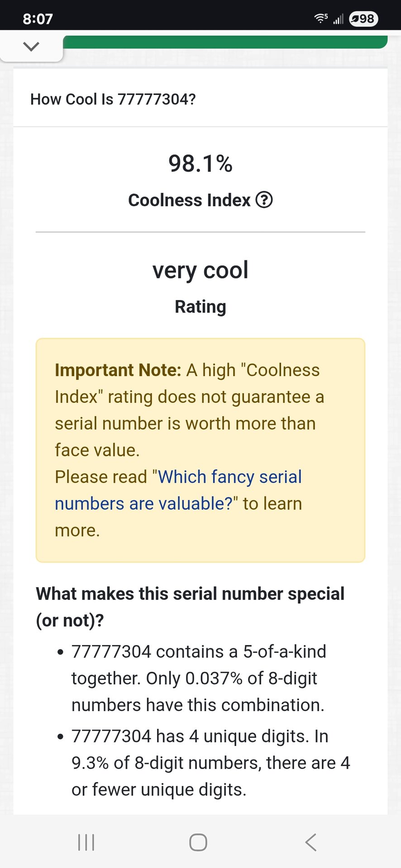Tap the Android back navigation arrow
This screenshot has height=868, width=401.
310,842
